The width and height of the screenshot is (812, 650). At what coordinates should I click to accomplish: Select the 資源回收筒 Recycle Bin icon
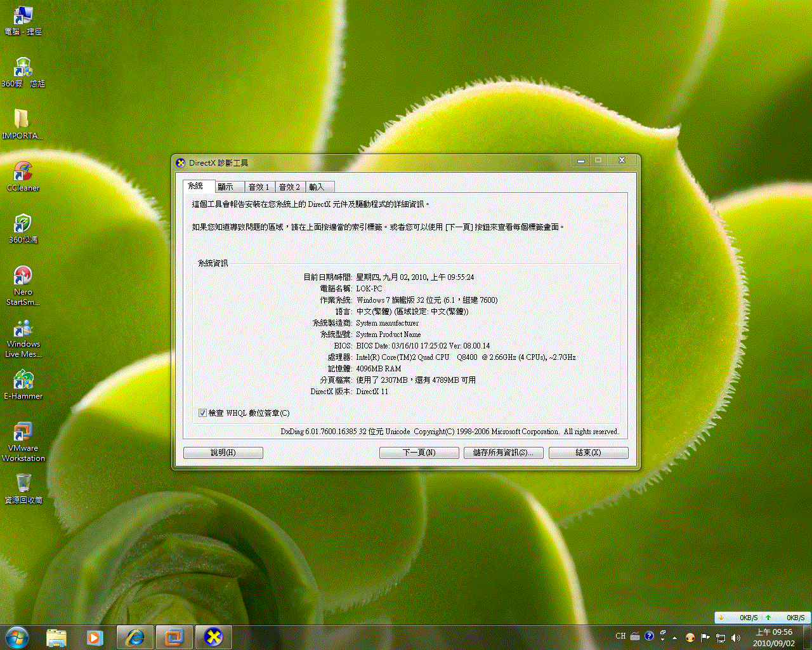tap(23, 489)
